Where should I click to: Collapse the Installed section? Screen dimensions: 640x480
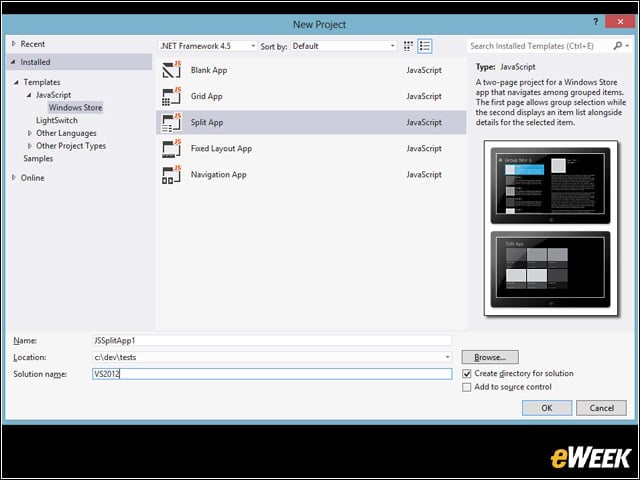tap(13, 62)
